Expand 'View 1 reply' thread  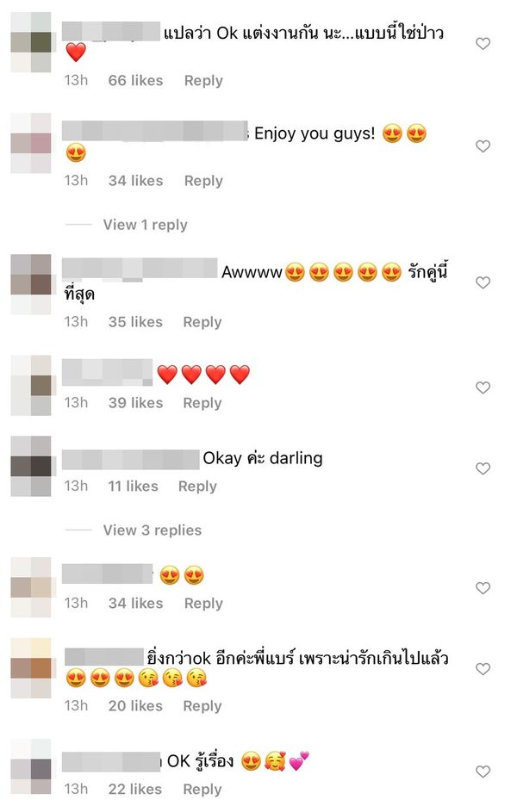pyautogui.click(x=145, y=225)
